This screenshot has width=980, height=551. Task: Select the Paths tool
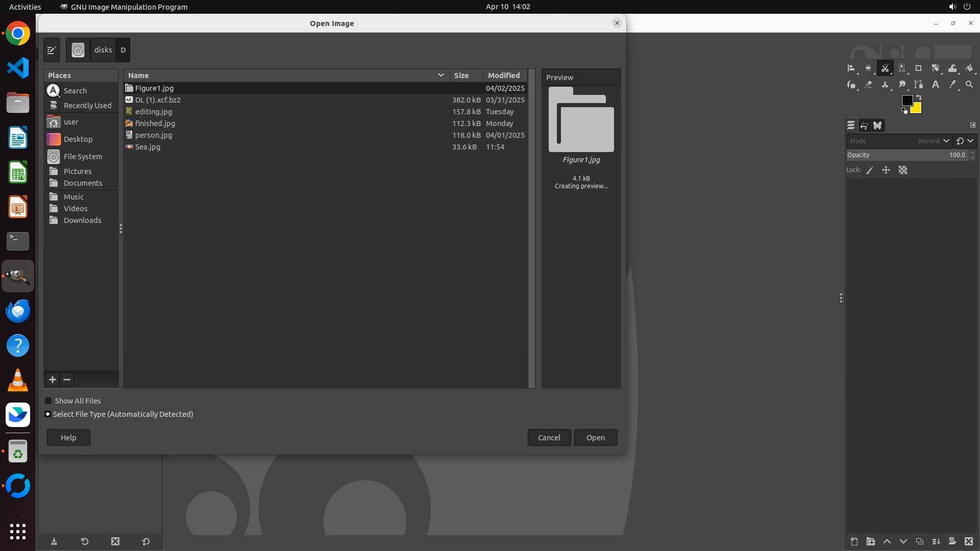pos(919,85)
